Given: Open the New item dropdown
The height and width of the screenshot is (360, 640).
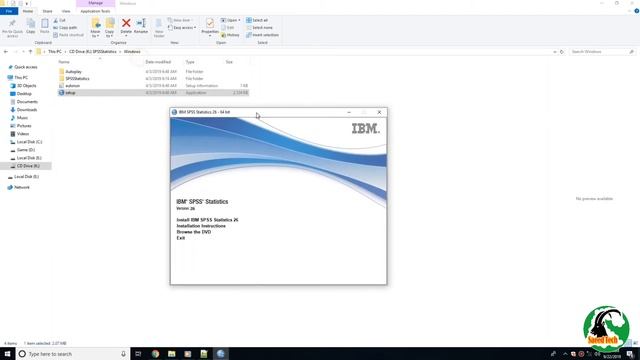Looking at the screenshot, I should click(180, 20).
